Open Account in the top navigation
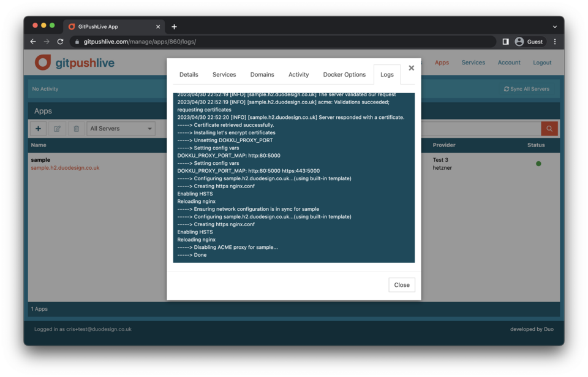Viewport: 588px width, 377px height. [x=509, y=63]
